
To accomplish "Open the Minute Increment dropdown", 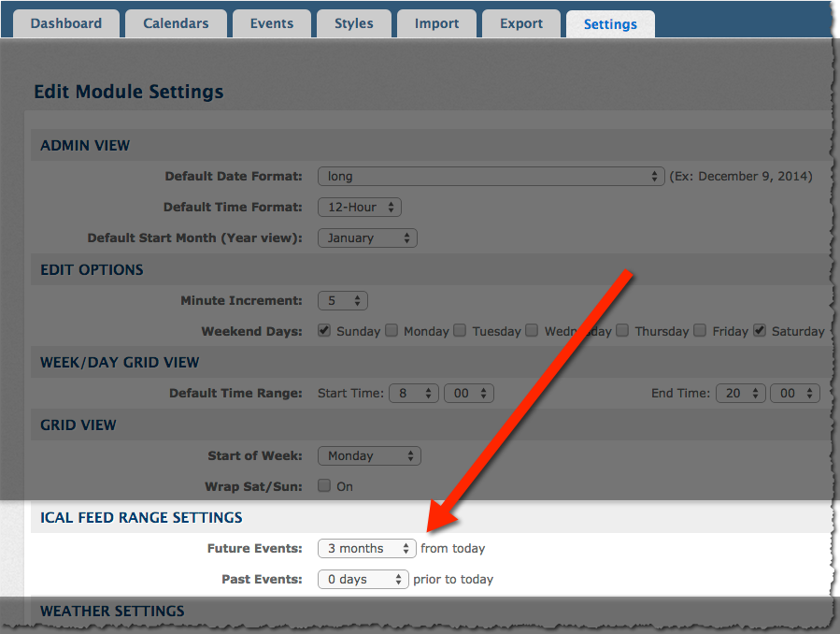I will (343, 301).
